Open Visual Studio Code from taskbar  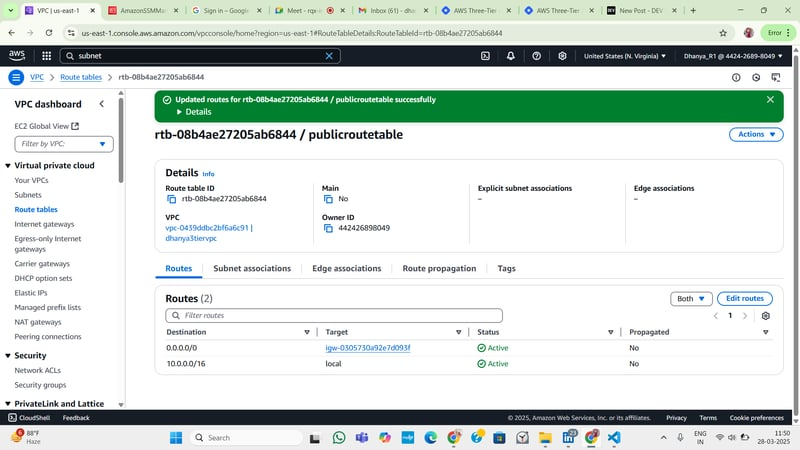tap(614, 438)
